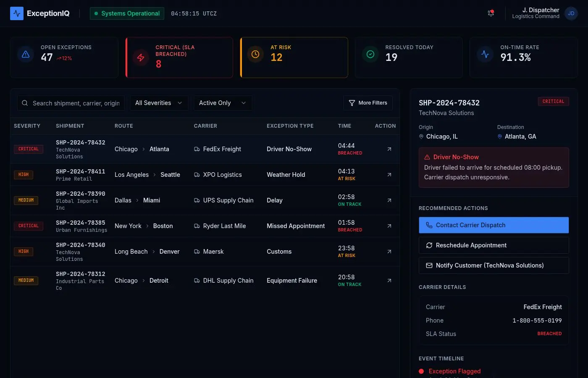This screenshot has height=378, width=588.
Task: Click the JD user avatar
Action: click(x=571, y=13)
